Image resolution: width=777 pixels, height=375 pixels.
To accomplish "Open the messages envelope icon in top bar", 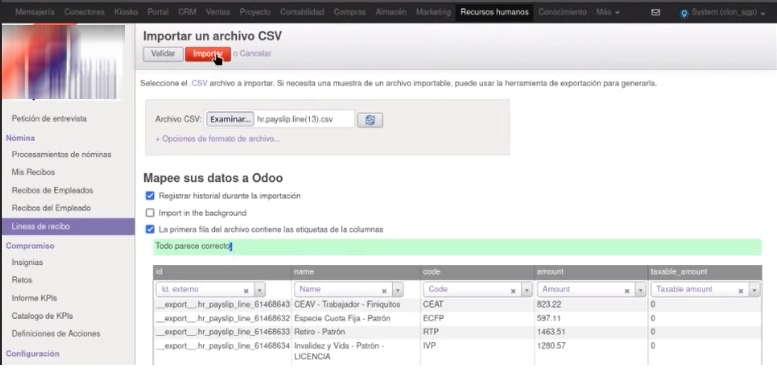I will tap(655, 12).
